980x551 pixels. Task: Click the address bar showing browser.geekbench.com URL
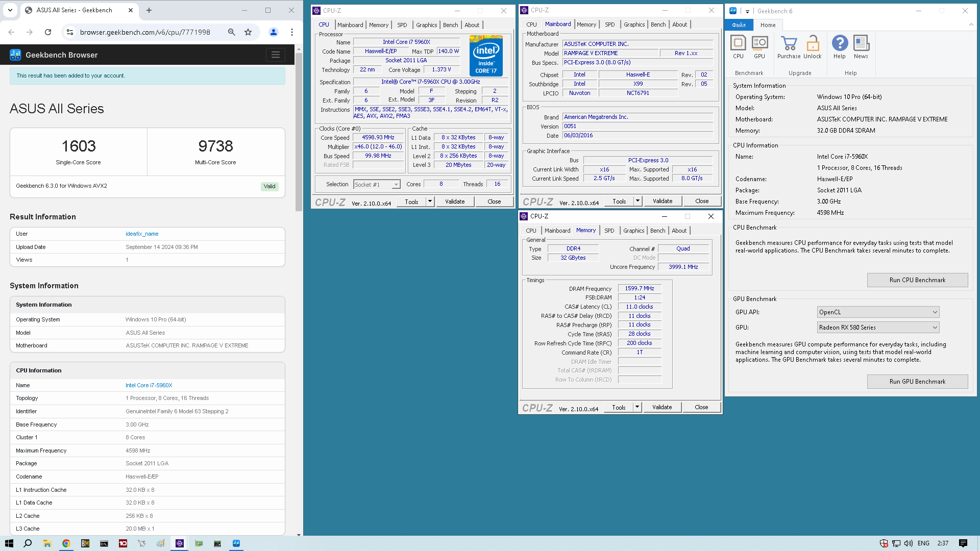pyautogui.click(x=145, y=32)
